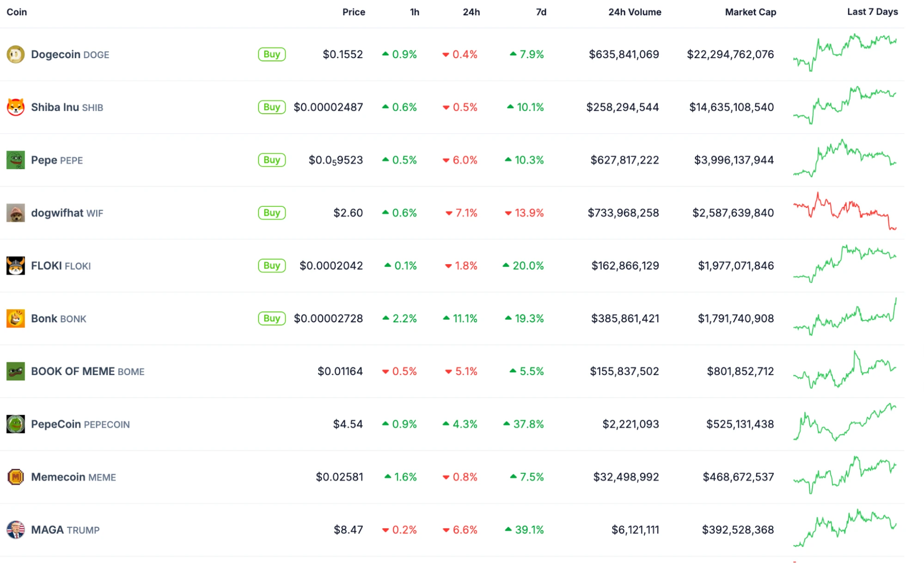Sort table by Market Cap column

(x=750, y=12)
